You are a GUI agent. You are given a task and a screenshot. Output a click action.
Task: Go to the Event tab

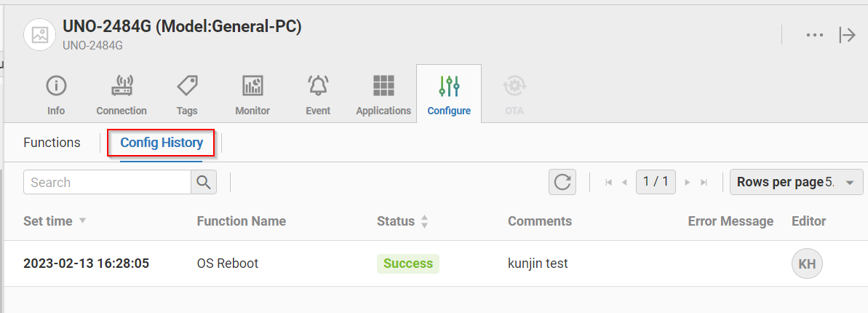tap(318, 94)
